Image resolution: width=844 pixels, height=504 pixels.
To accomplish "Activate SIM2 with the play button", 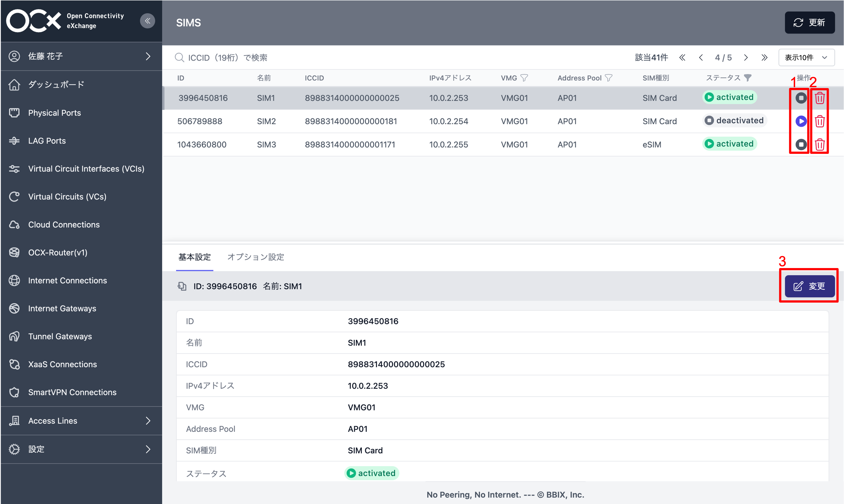I will [801, 121].
